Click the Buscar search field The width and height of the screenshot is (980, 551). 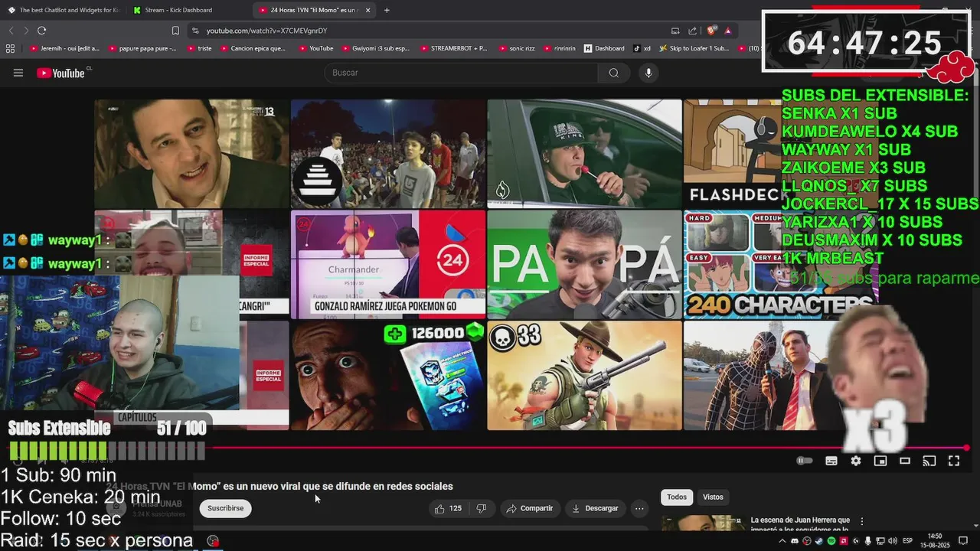pyautogui.click(x=461, y=73)
